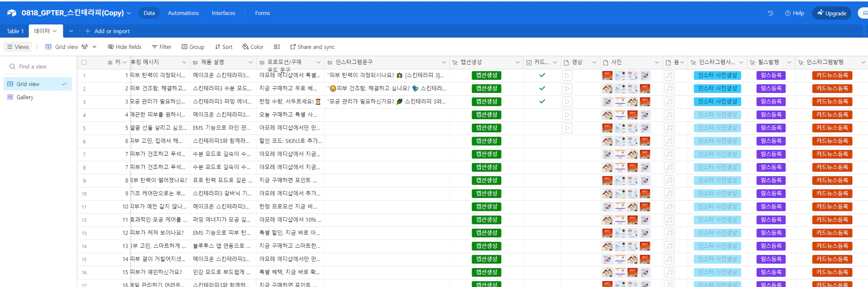Screen dimensions: 868x287
Task: Click the Upgrade button
Action: pos(832,13)
